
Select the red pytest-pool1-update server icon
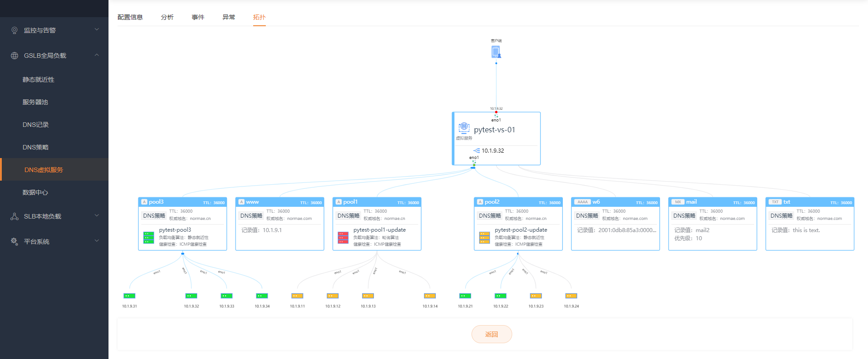click(343, 238)
